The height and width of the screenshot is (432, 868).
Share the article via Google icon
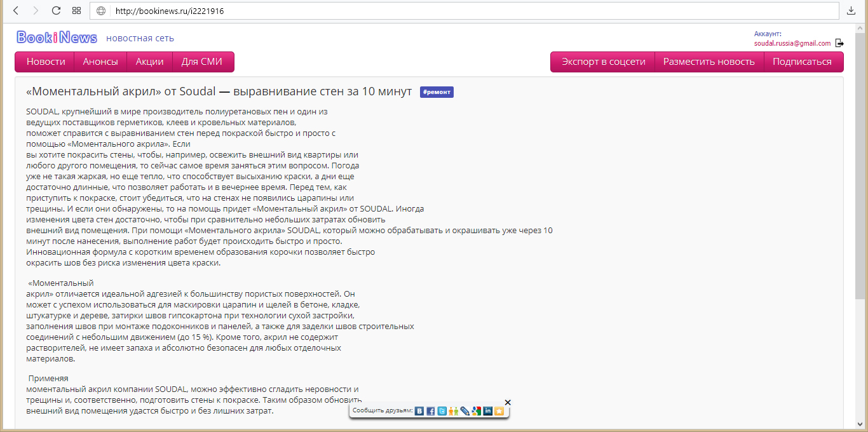(x=477, y=411)
